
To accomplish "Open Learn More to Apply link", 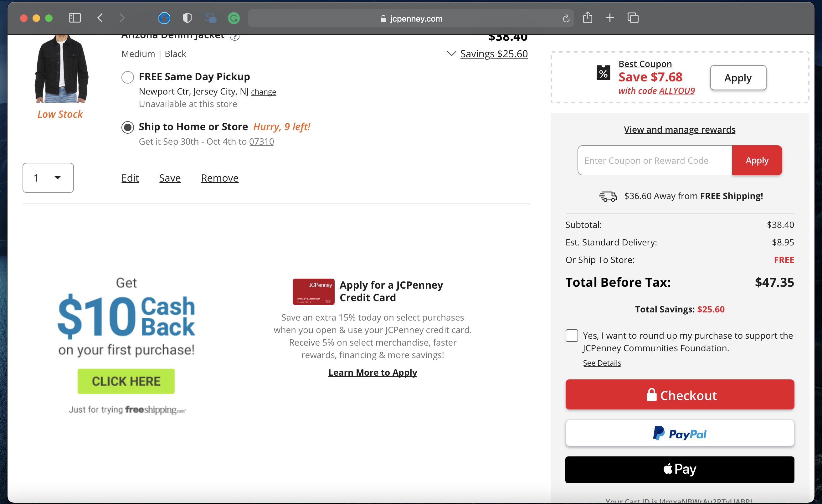I will pos(372,372).
